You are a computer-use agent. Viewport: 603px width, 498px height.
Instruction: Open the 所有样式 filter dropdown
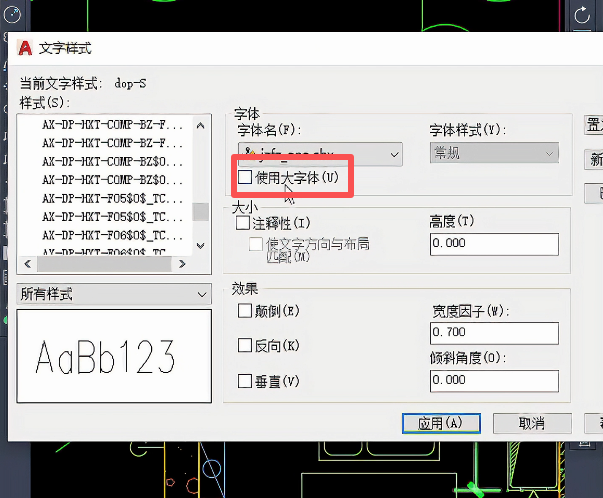tap(114, 294)
